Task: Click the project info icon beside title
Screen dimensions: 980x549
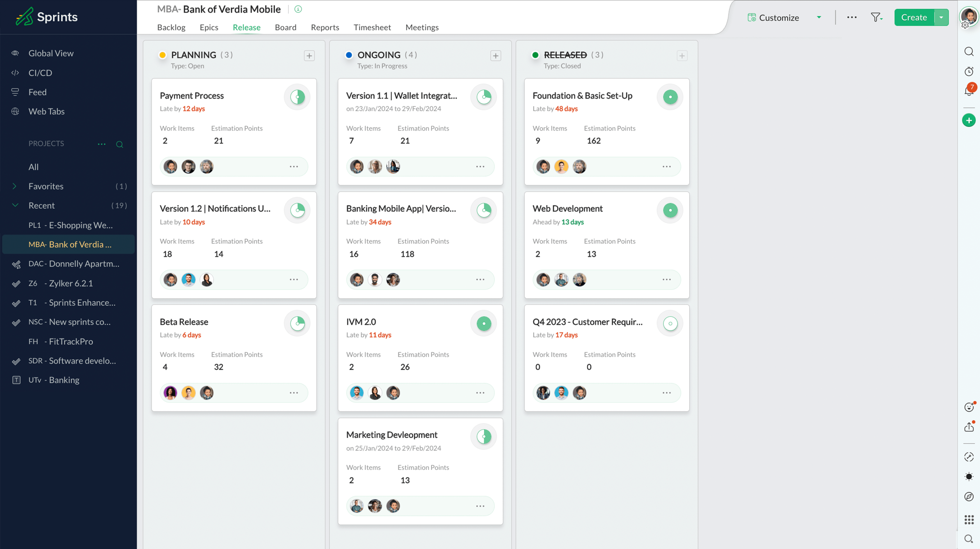Action: [x=298, y=9]
